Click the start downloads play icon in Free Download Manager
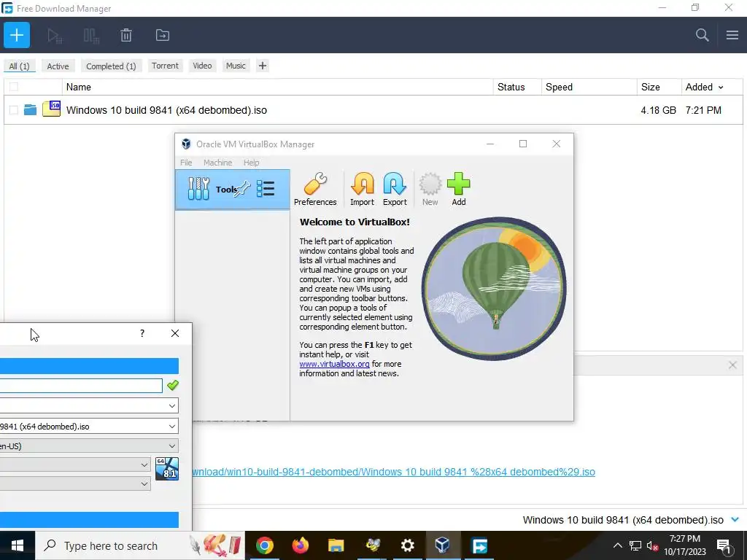Screen dimensions: 747x560 pyautogui.click(x=54, y=36)
